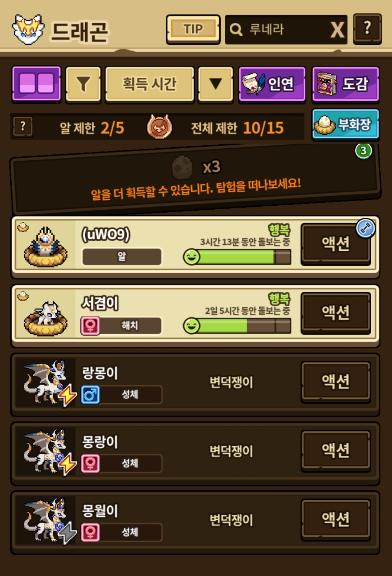Open the 부화장 hatchery button
The width and height of the screenshot is (392, 576).
coord(346,125)
